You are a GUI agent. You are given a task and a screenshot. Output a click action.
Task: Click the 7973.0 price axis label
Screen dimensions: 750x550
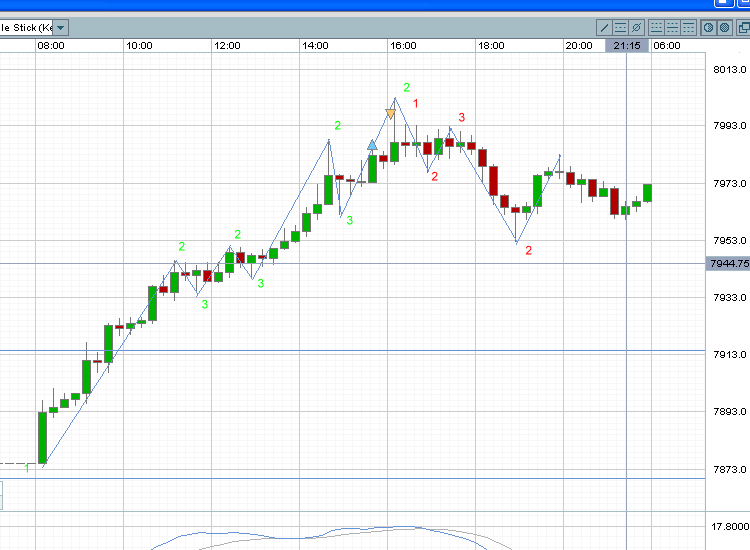729,183
